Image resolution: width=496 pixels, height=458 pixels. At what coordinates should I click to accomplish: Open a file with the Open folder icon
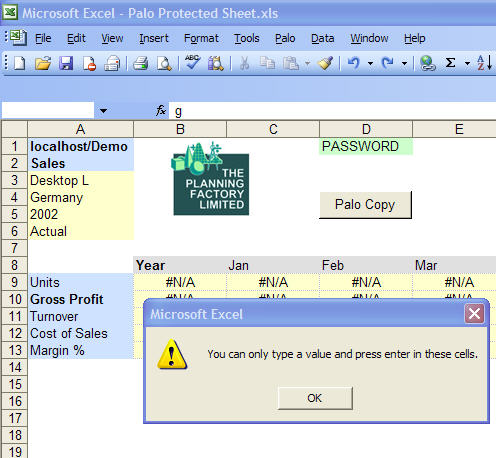point(43,63)
